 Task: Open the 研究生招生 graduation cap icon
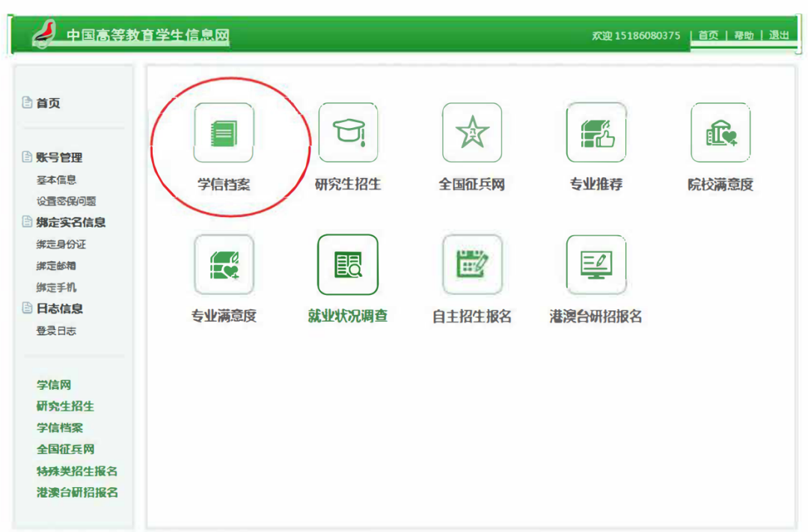349,132
